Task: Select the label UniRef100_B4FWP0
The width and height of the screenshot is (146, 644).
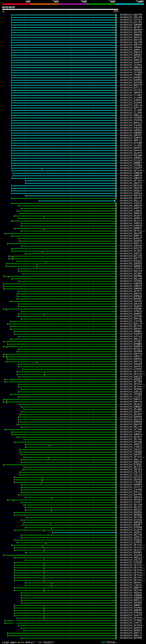Action: (x=131, y=77)
